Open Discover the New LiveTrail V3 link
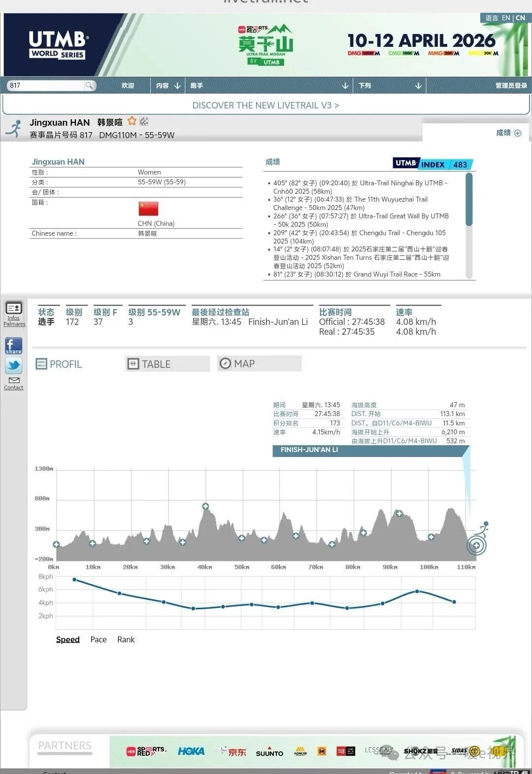 pos(266,106)
